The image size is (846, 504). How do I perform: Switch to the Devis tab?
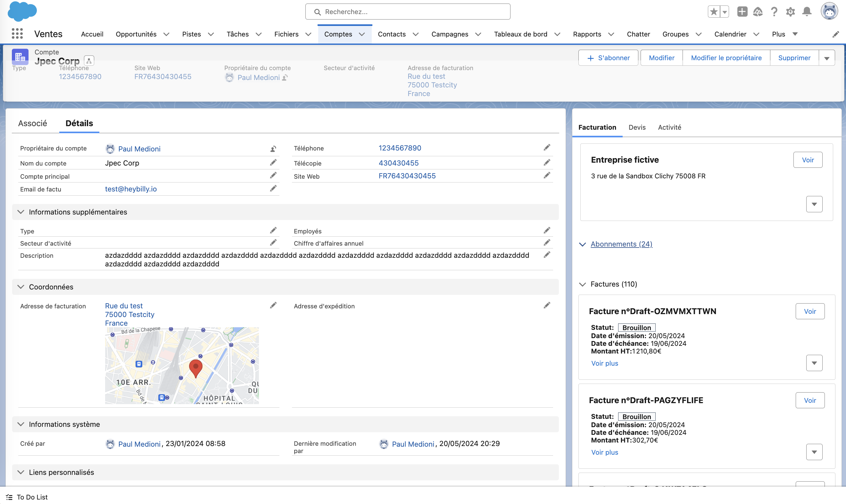click(x=637, y=127)
